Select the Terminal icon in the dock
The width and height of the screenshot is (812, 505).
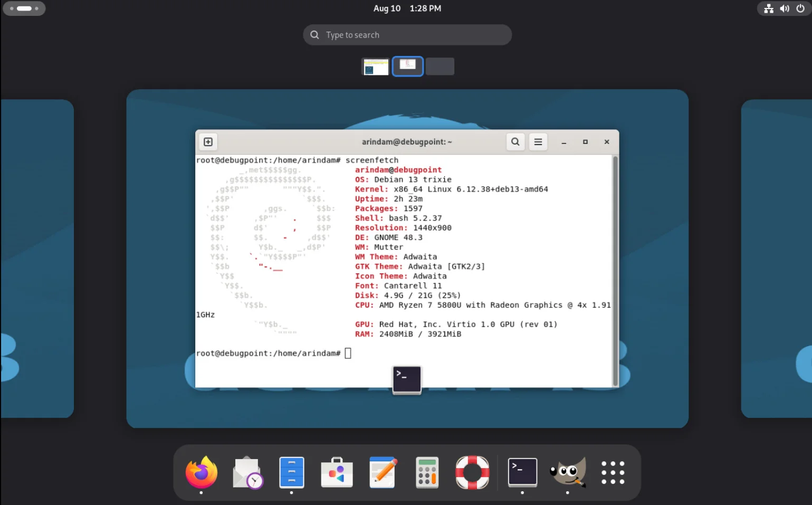click(522, 472)
